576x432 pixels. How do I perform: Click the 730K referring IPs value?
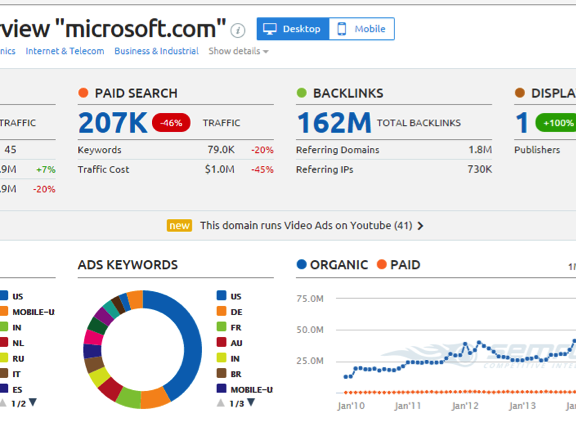click(x=479, y=169)
